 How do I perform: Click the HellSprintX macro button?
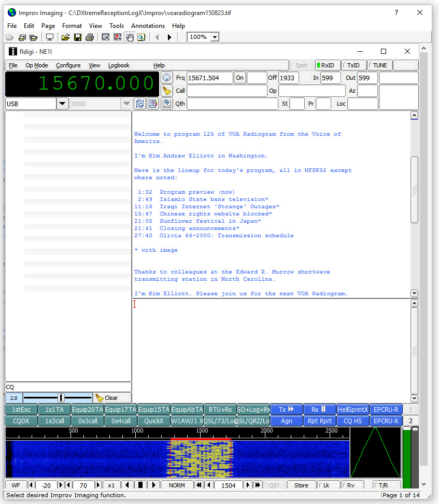353,409
